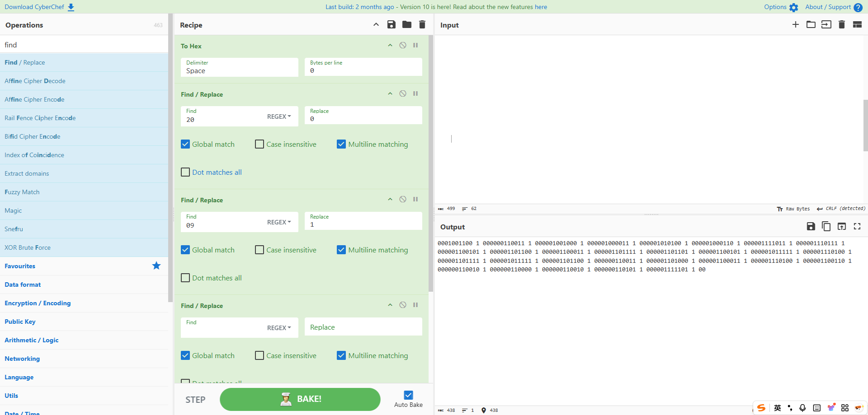Open REGEX dropdown for find value 09
Screen dimensions: 868x415
(x=279, y=222)
